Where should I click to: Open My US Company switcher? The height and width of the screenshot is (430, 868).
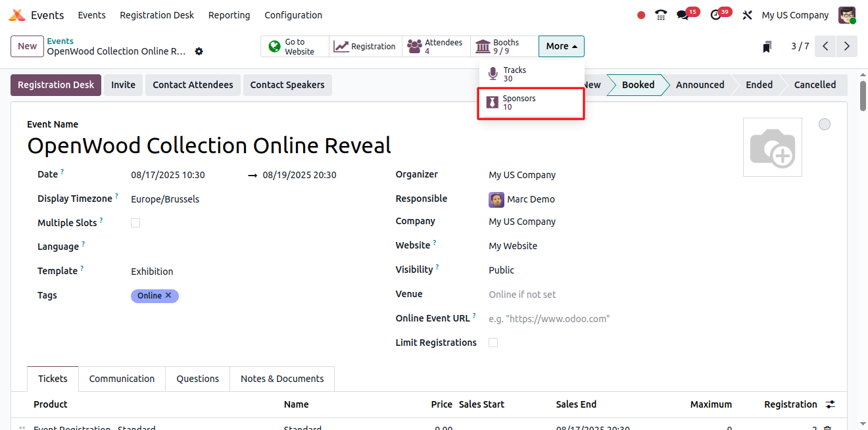795,15
